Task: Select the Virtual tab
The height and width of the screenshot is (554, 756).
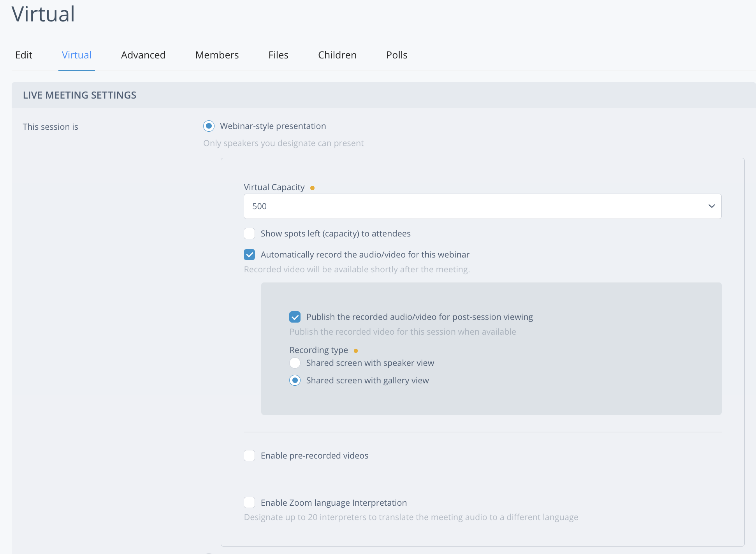Action: pos(77,55)
